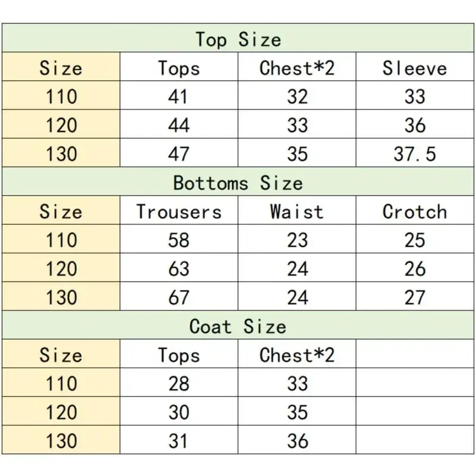Select crotch value 27
This screenshot has height=476, width=476.
[x=415, y=297]
